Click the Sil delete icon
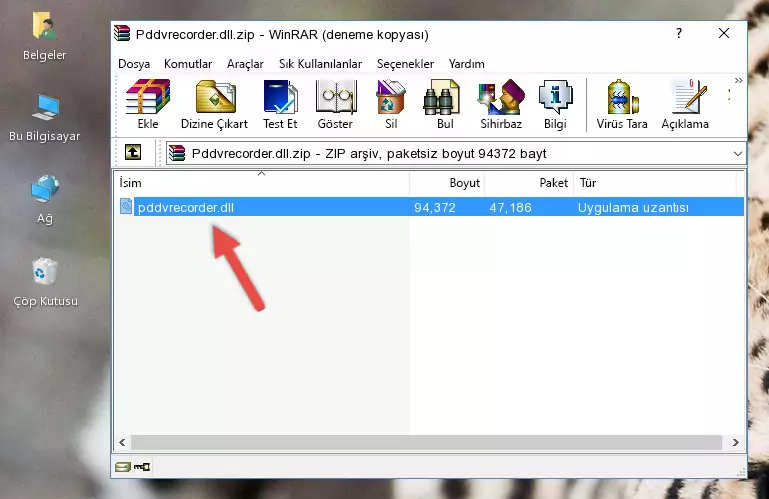The height and width of the screenshot is (499, 769). (x=391, y=104)
